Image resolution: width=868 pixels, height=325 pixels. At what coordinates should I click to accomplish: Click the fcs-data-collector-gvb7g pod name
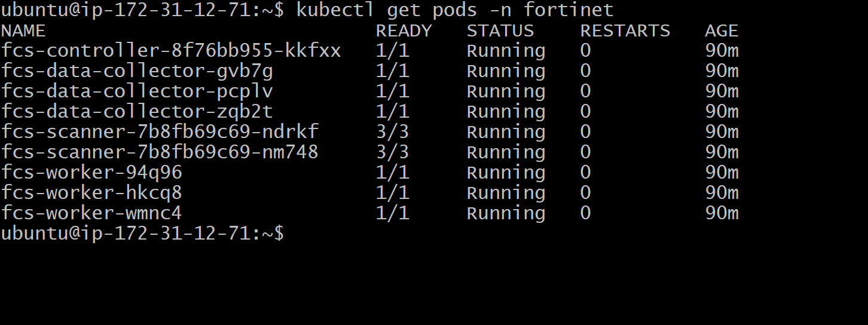tap(137, 72)
